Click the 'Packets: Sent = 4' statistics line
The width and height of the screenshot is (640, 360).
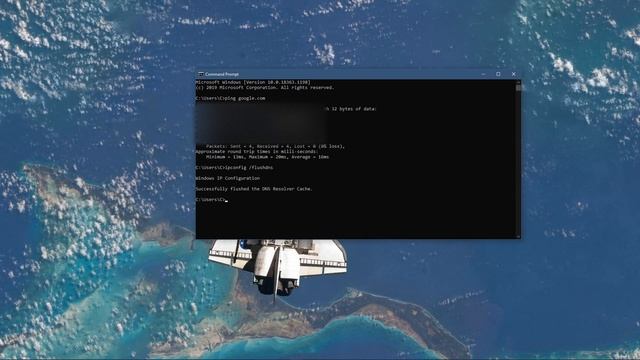click(x=276, y=146)
